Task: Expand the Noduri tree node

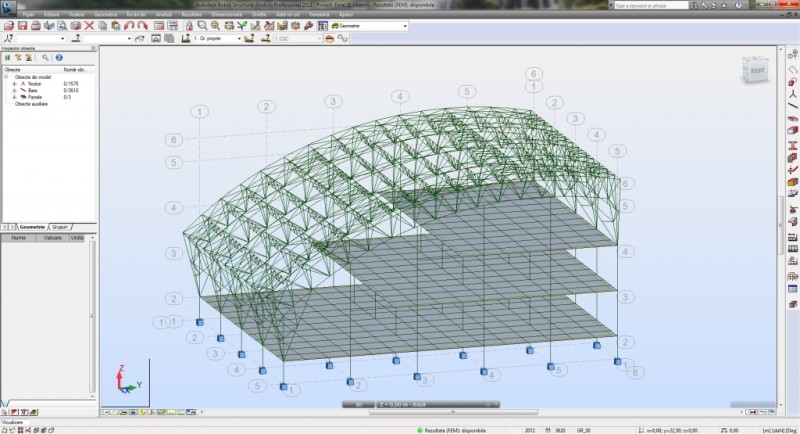Action: click(x=14, y=83)
